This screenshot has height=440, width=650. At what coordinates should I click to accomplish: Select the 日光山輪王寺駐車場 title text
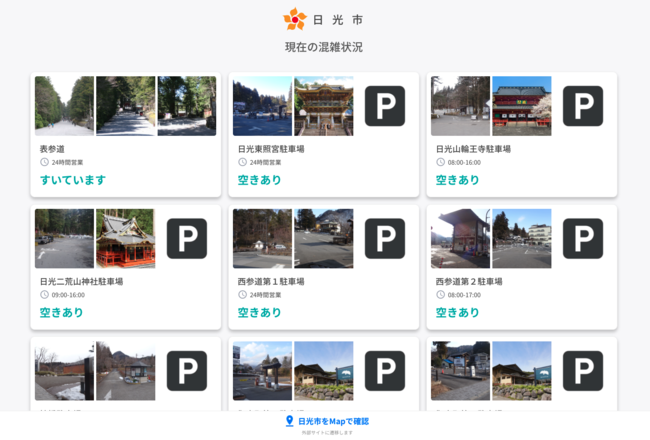(472, 149)
